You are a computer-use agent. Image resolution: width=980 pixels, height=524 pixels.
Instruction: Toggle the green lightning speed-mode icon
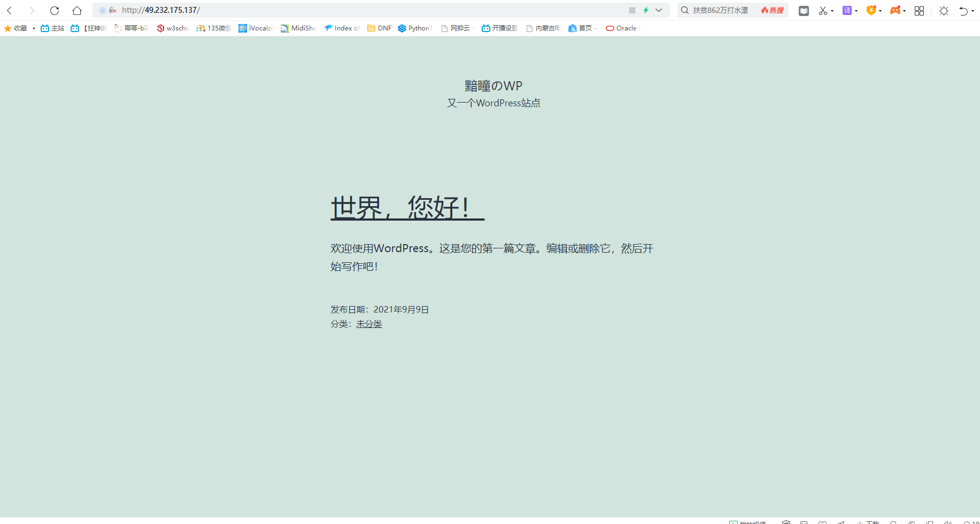click(x=646, y=10)
